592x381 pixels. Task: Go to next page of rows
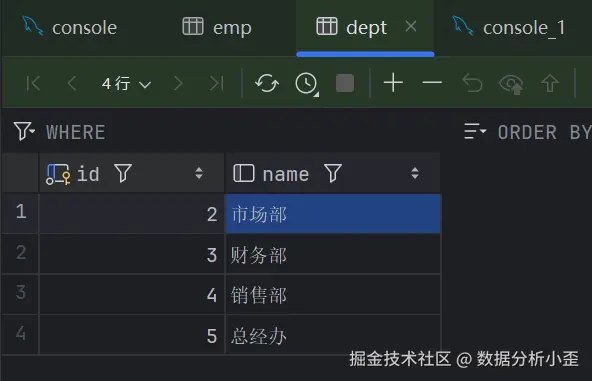178,83
